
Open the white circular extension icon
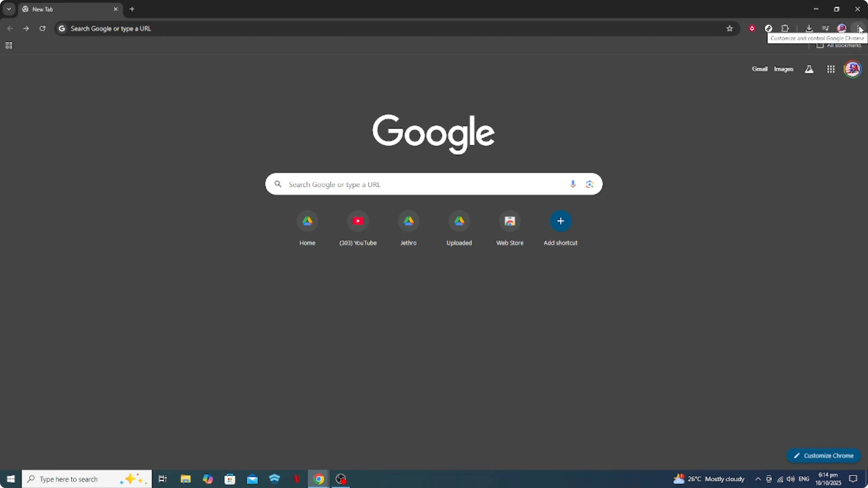pyautogui.click(x=769, y=29)
